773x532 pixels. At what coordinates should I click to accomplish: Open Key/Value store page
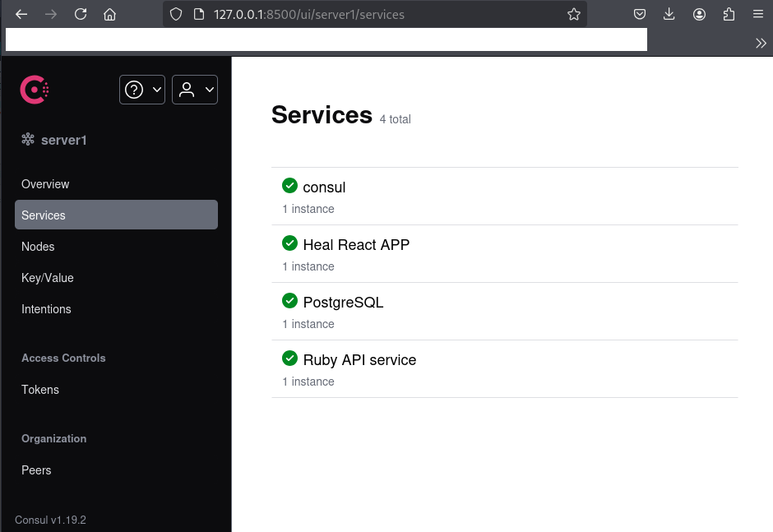(x=48, y=278)
